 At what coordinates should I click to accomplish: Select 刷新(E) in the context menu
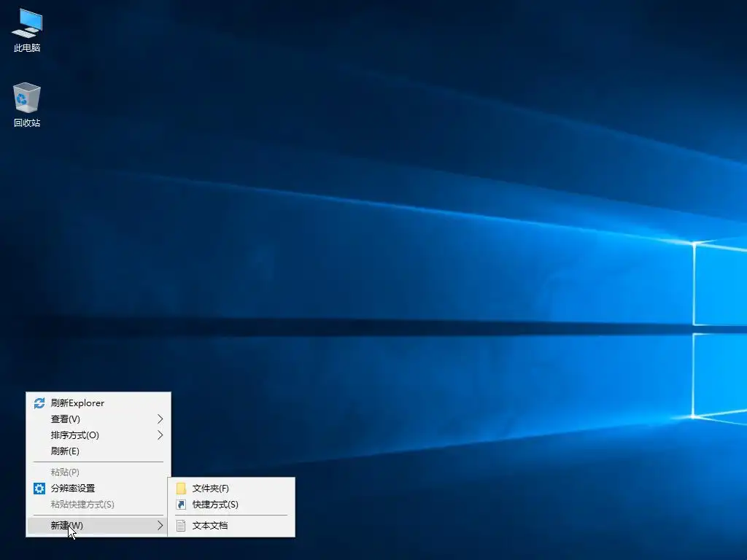(x=98, y=451)
